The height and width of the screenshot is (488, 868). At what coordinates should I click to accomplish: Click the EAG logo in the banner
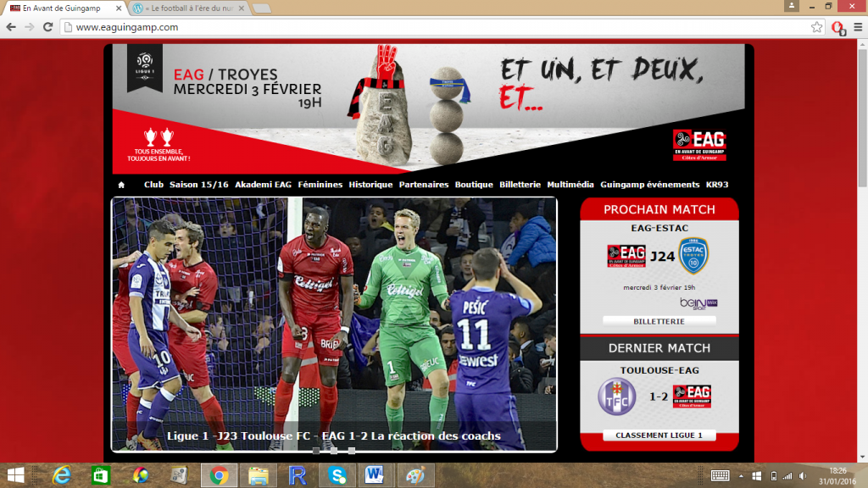pos(699,145)
